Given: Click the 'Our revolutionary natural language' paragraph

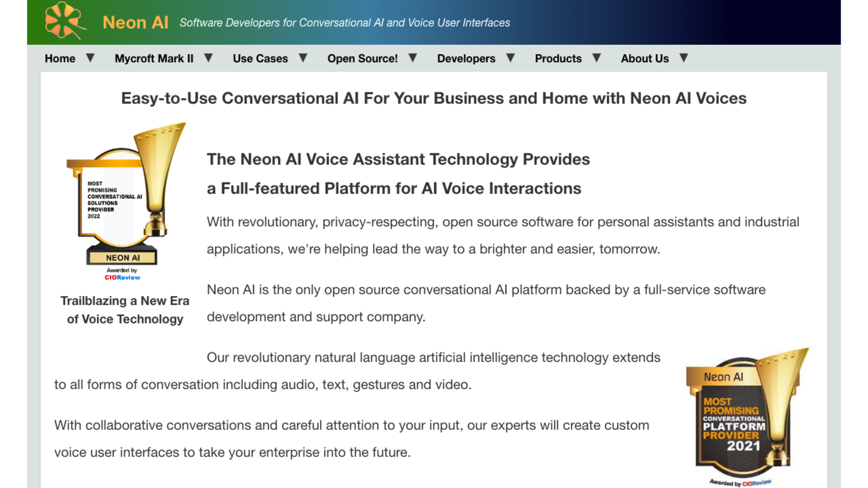Looking at the screenshot, I should [357, 371].
